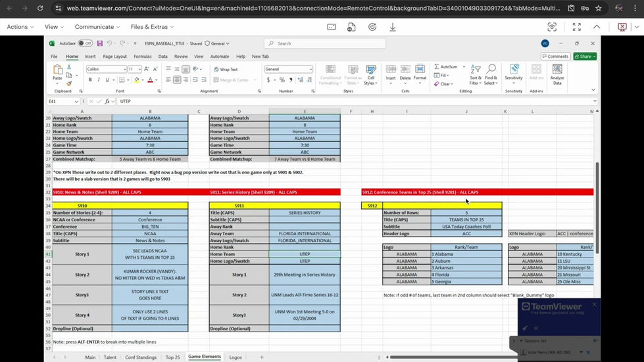The height and width of the screenshot is (362, 644).
Task: Click the Comma Style icon
Action: (x=291, y=80)
